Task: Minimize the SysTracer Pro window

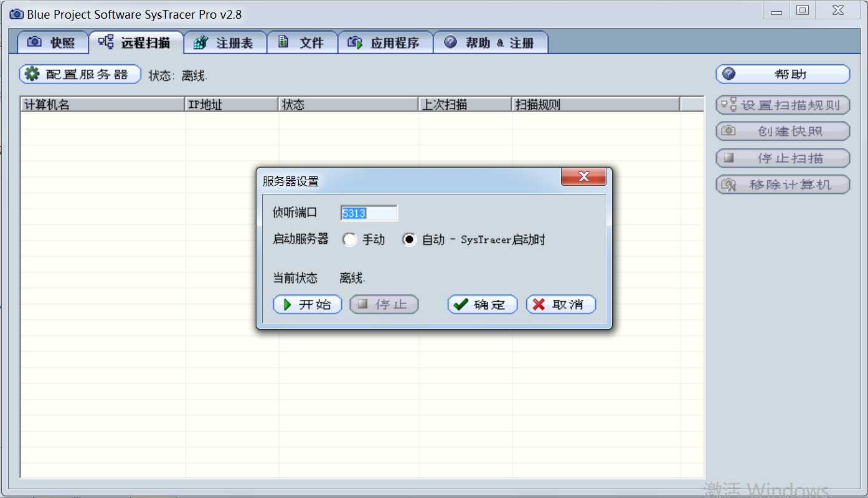Action: pyautogui.click(x=776, y=11)
